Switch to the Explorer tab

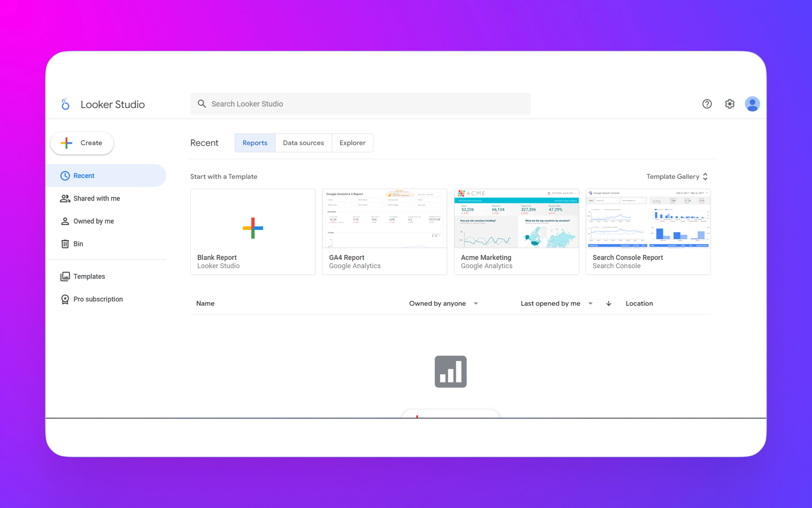pos(352,143)
